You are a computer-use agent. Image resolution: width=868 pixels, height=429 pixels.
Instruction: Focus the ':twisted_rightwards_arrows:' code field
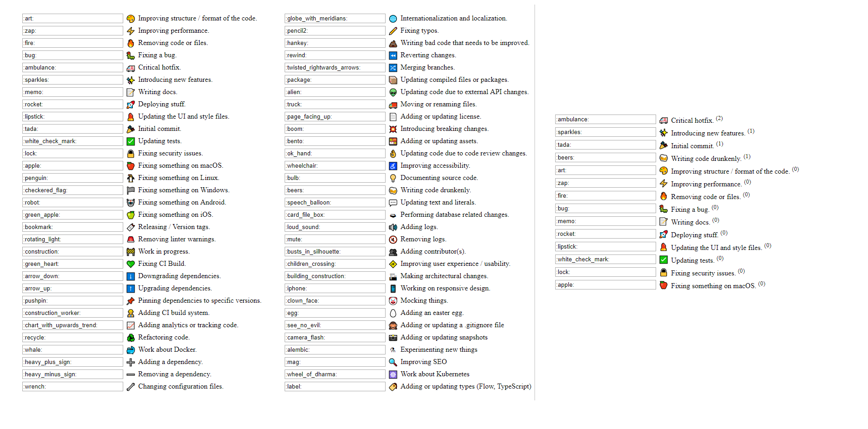pyautogui.click(x=335, y=68)
